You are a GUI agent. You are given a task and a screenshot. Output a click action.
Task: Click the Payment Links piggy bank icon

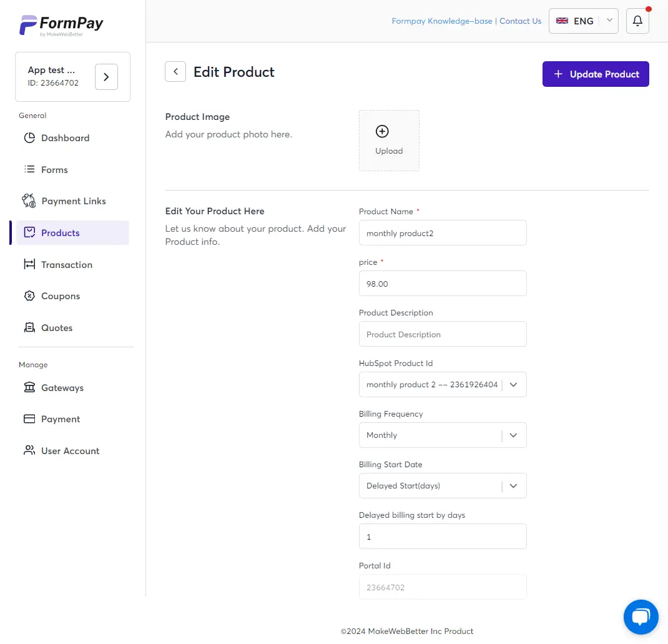coord(28,201)
